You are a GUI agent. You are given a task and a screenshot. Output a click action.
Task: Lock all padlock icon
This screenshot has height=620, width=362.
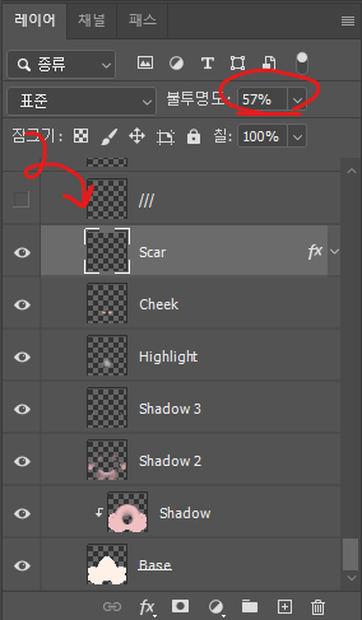tap(194, 137)
